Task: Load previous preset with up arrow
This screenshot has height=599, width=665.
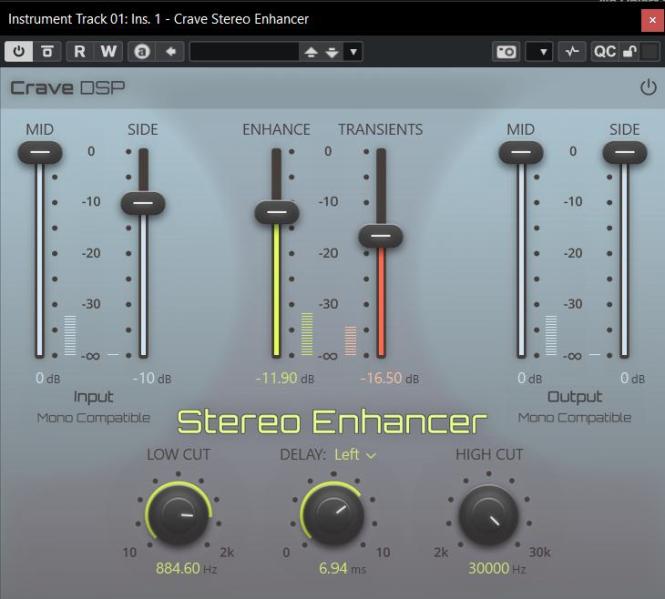Action: pyautogui.click(x=311, y=52)
